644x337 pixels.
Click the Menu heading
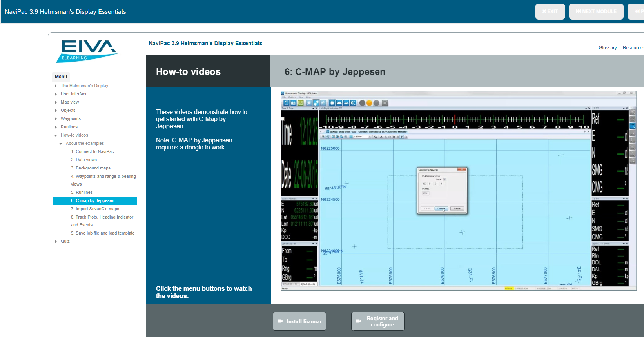click(61, 77)
